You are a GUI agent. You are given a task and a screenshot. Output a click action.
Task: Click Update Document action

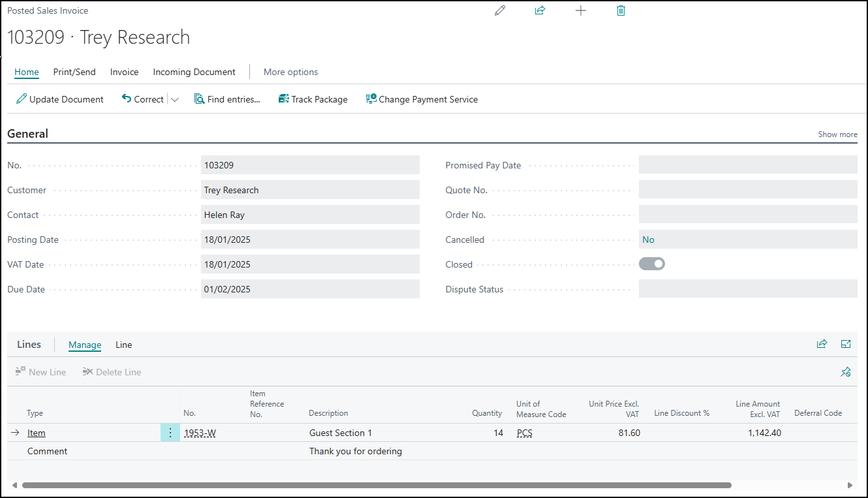tap(60, 99)
